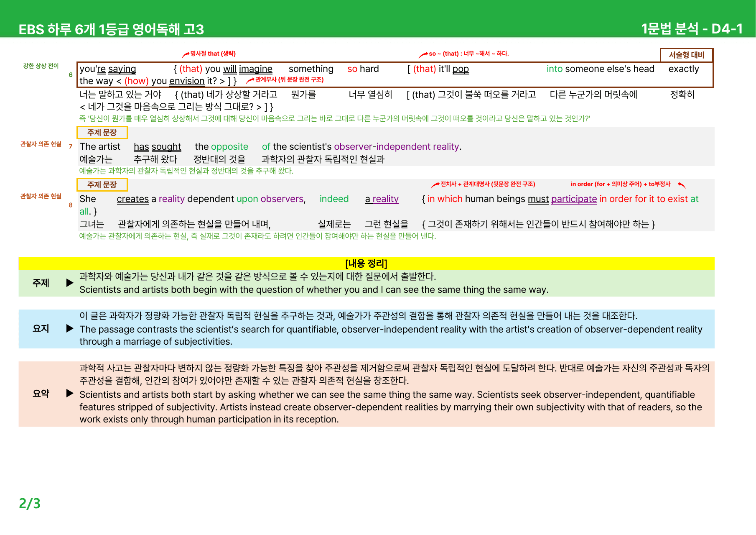Click the '강한 상상 전이' side label
The image size is (756, 535).
pos(41,66)
